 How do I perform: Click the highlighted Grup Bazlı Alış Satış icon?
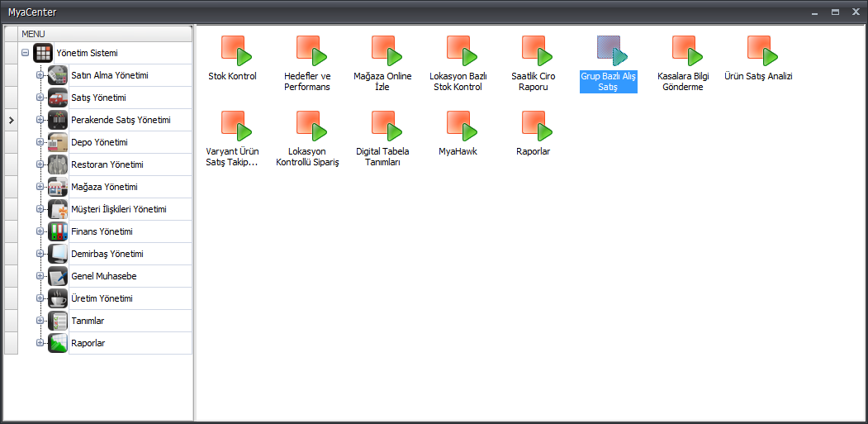click(x=613, y=51)
